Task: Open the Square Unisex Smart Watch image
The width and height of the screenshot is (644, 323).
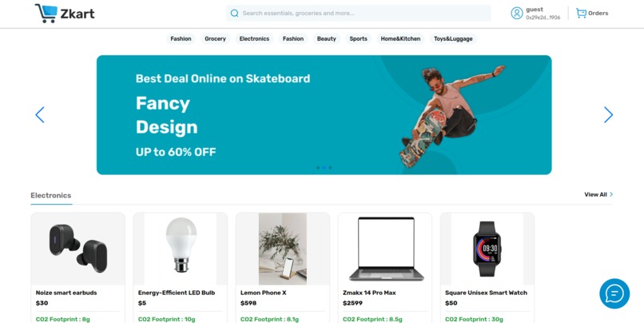Action: click(487, 249)
